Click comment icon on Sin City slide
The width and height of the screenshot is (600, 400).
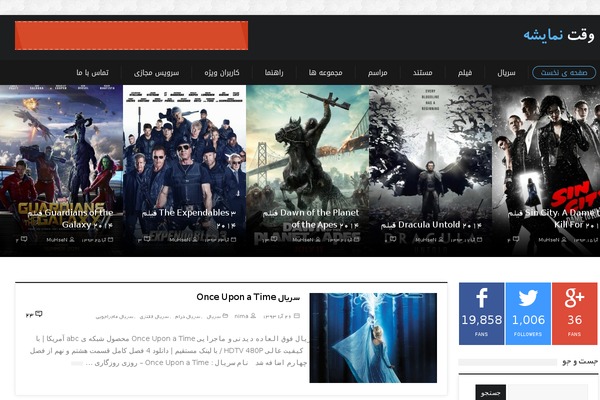[x=516, y=239]
